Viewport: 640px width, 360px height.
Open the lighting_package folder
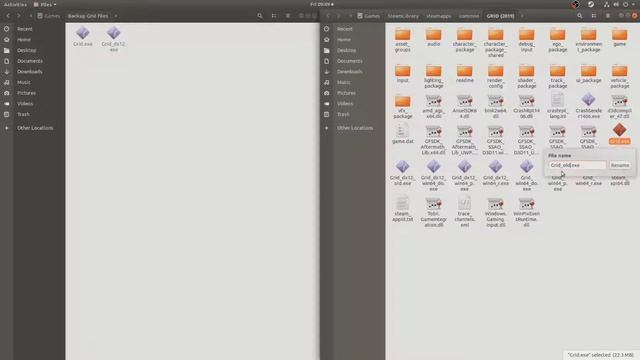click(433, 76)
